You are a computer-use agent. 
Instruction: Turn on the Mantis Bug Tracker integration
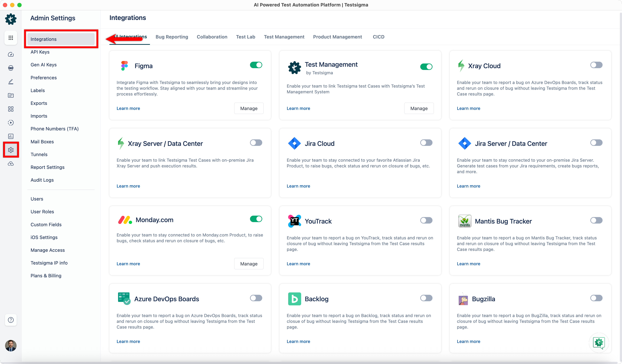596,220
